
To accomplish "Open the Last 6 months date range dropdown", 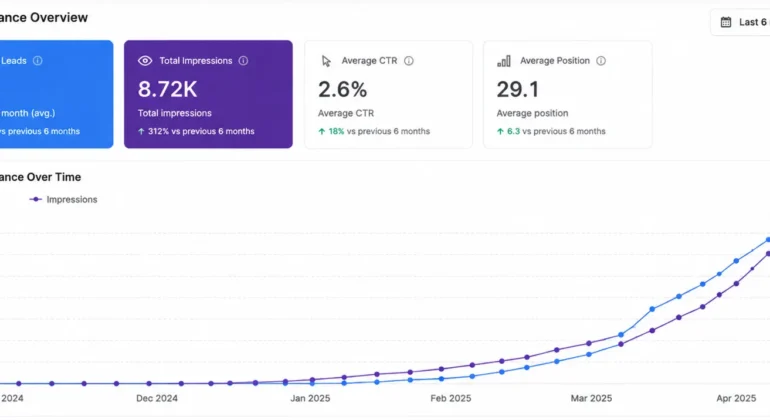I will (741, 22).
